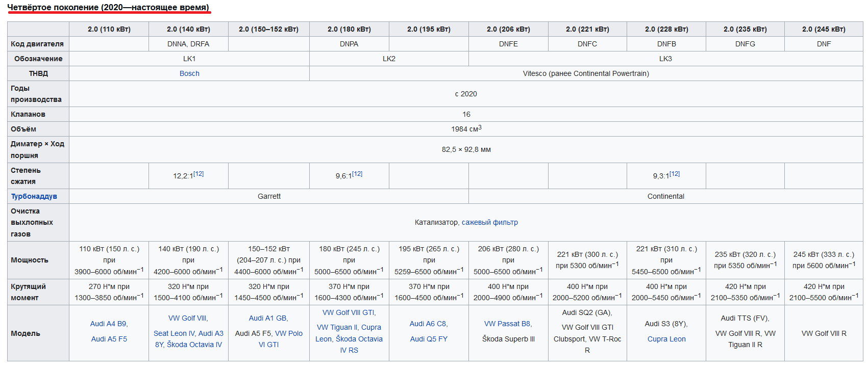This screenshot has height=369, width=868.
Task: Select engine code cell DNFG
Action: (x=745, y=44)
